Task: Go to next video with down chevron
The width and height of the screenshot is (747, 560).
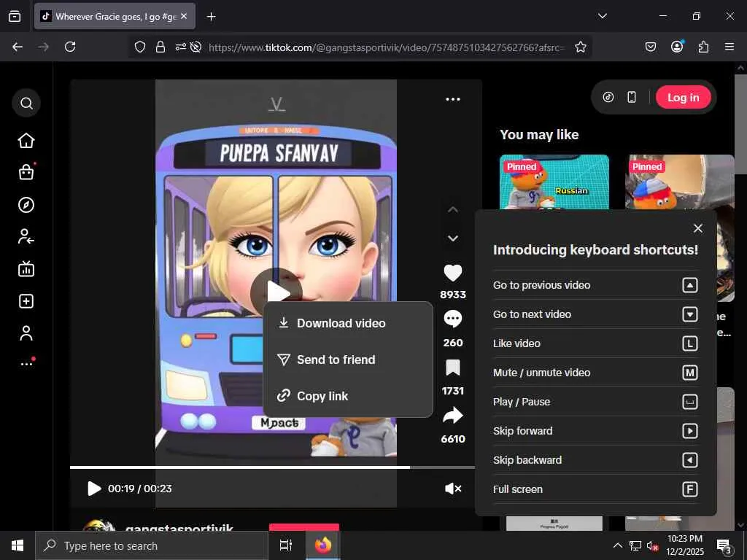Action: [x=453, y=238]
